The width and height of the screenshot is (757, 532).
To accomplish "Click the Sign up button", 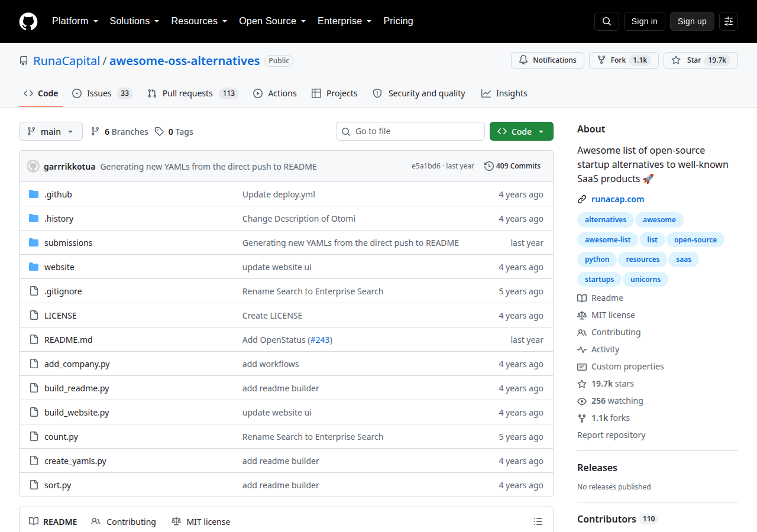I will [692, 21].
